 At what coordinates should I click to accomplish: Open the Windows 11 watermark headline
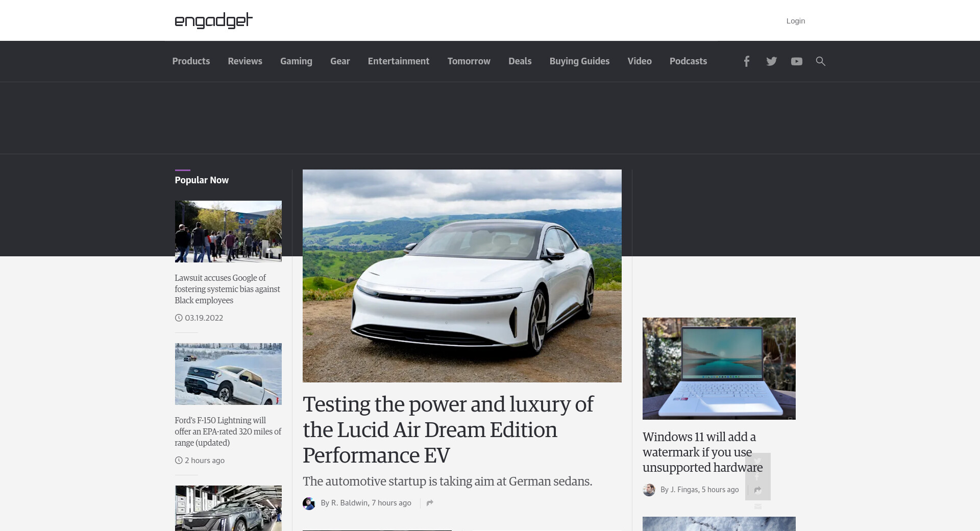pos(702,452)
